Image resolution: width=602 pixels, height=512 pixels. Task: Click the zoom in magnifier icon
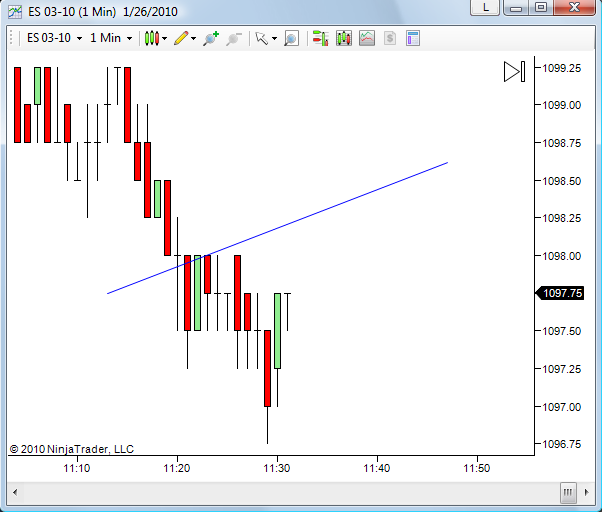click(x=211, y=38)
